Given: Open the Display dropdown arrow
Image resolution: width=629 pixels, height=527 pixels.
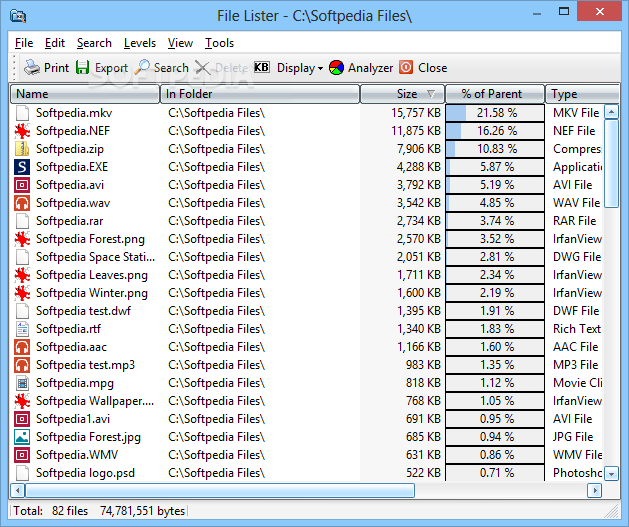Looking at the screenshot, I should [x=320, y=69].
